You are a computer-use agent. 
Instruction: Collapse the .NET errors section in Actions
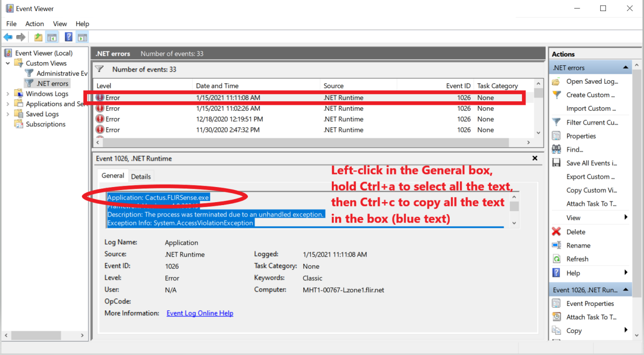point(625,67)
